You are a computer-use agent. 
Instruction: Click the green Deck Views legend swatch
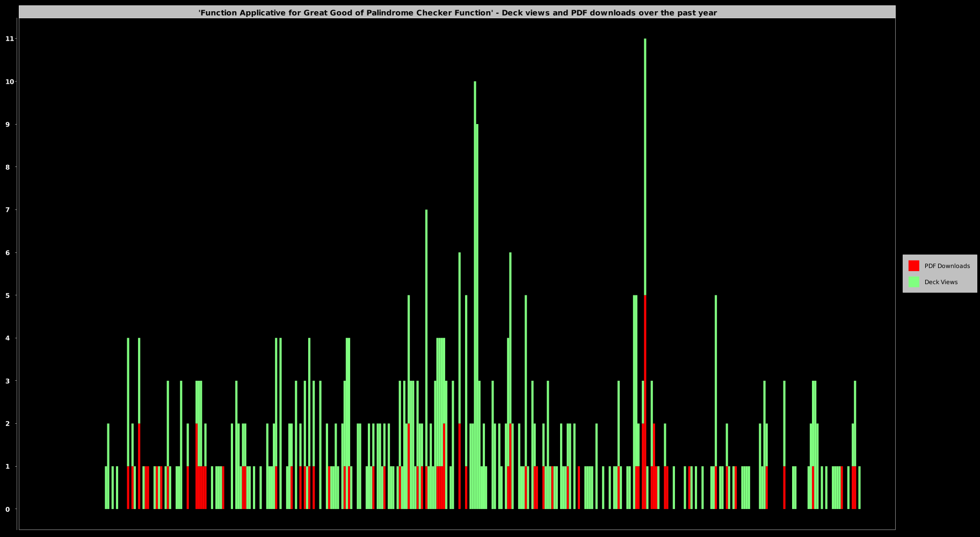click(x=913, y=282)
